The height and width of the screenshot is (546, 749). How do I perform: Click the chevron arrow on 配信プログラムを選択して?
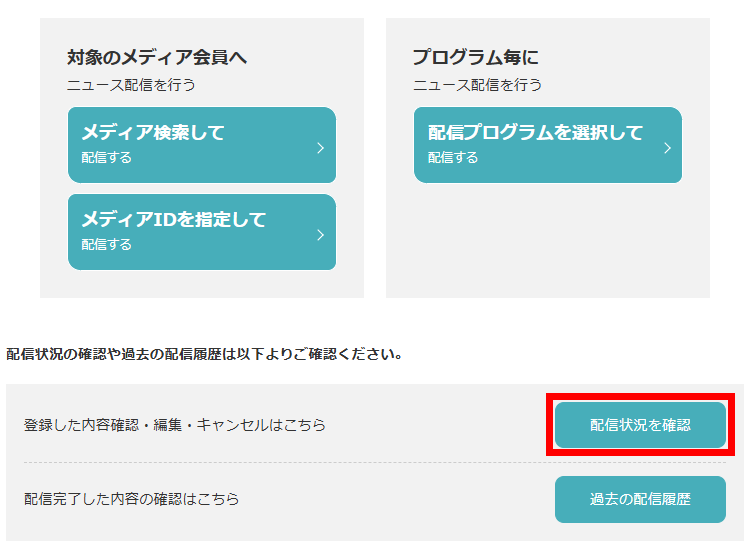point(667,148)
